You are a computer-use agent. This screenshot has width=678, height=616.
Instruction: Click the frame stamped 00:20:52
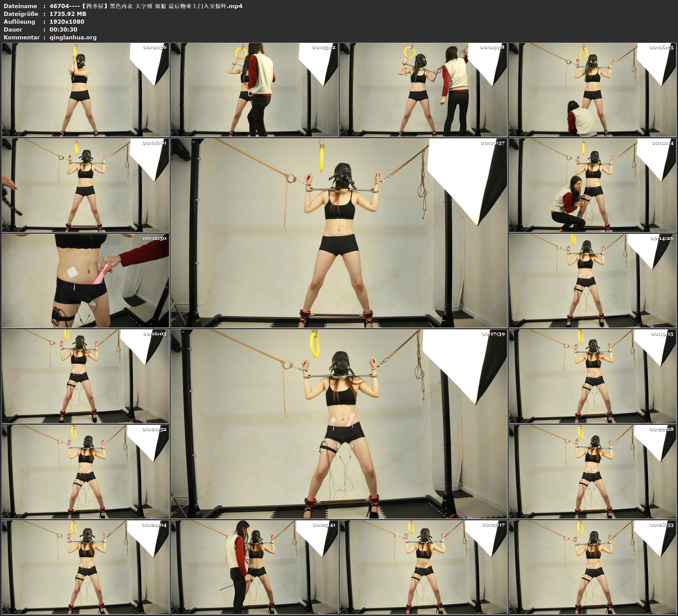85,471
